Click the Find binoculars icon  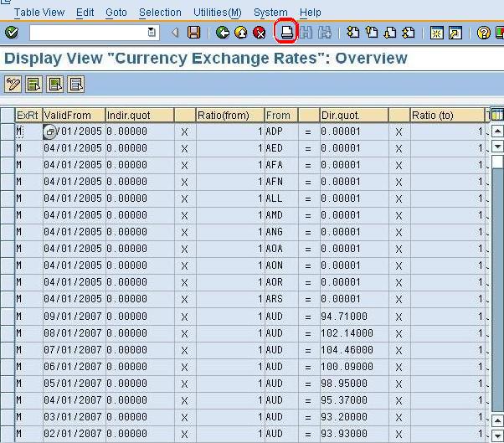tap(306, 33)
